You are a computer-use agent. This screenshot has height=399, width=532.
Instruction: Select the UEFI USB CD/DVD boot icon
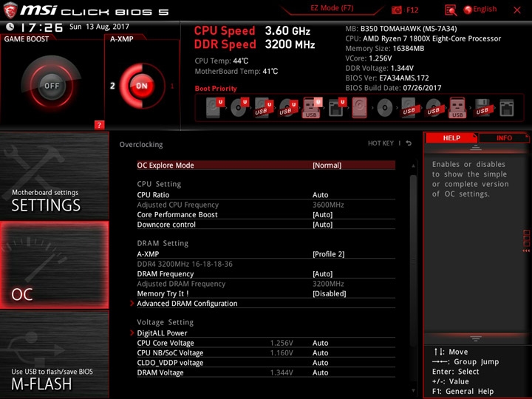(288, 108)
